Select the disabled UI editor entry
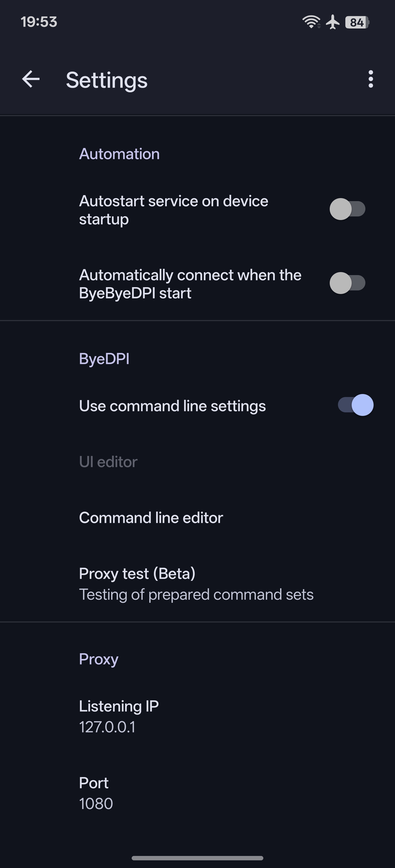Image resolution: width=395 pixels, height=868 pixels. tap(108, 462)
